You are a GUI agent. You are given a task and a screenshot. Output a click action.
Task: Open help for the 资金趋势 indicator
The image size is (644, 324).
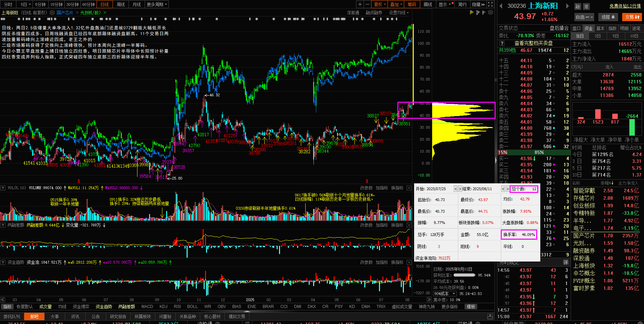(x=3, y=262)
